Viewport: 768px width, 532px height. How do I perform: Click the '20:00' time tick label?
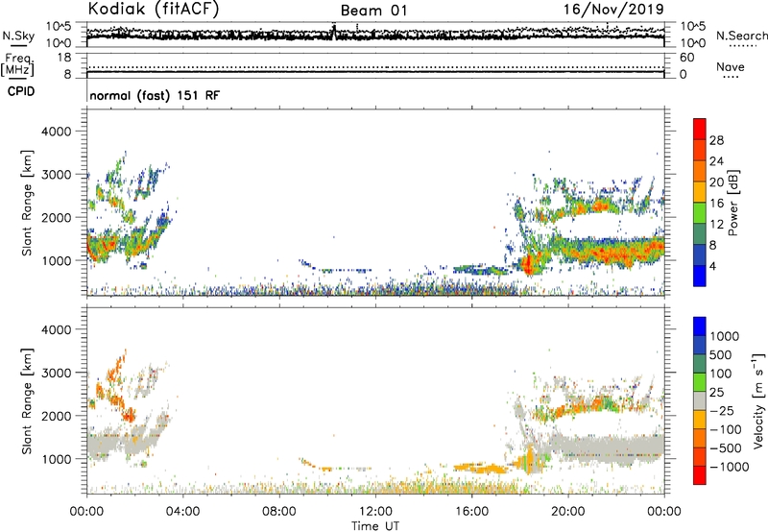click(x=568, y=512)
